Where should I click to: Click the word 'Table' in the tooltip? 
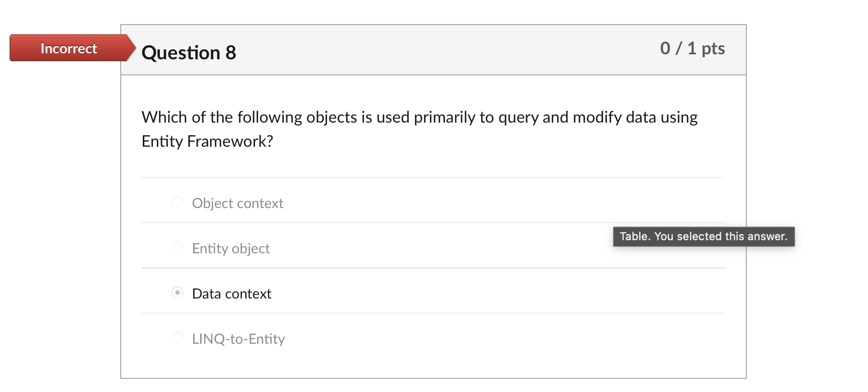coord(635,236)
